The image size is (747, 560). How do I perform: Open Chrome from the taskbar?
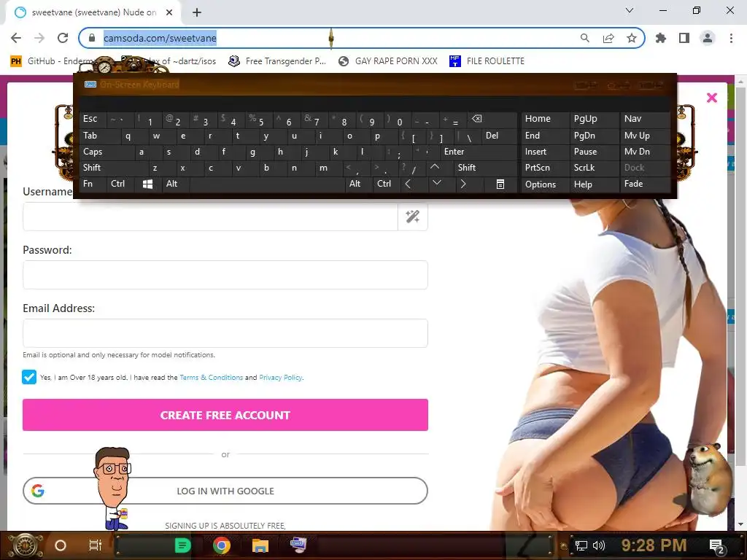[222, 545]
